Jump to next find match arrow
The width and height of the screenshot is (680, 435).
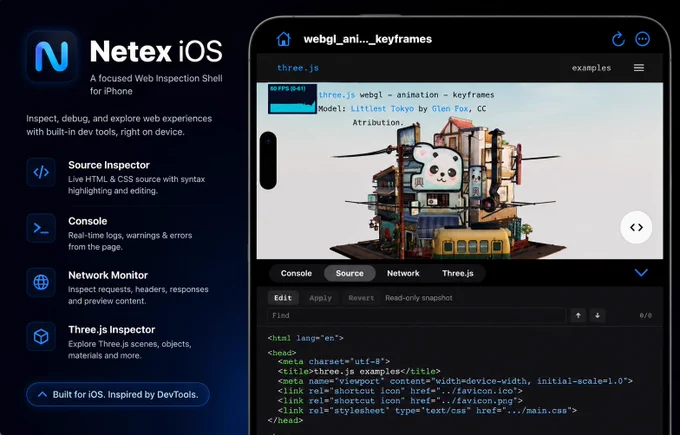597,315
